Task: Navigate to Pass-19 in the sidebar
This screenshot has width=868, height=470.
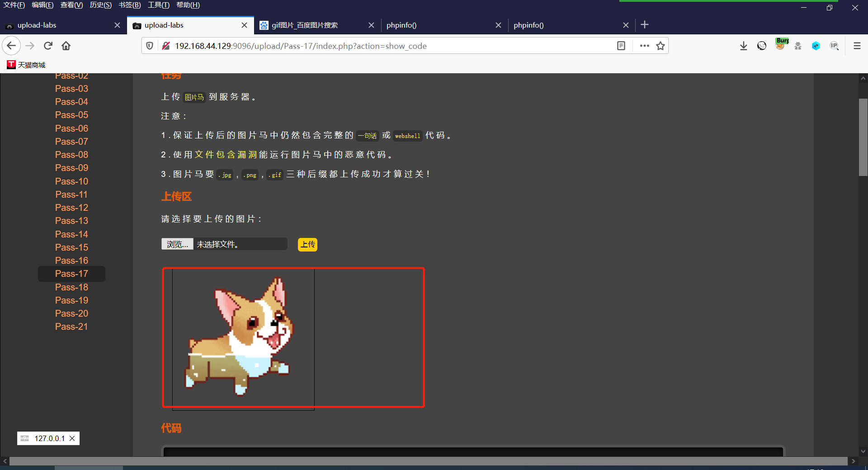Action: click(71, 300)
